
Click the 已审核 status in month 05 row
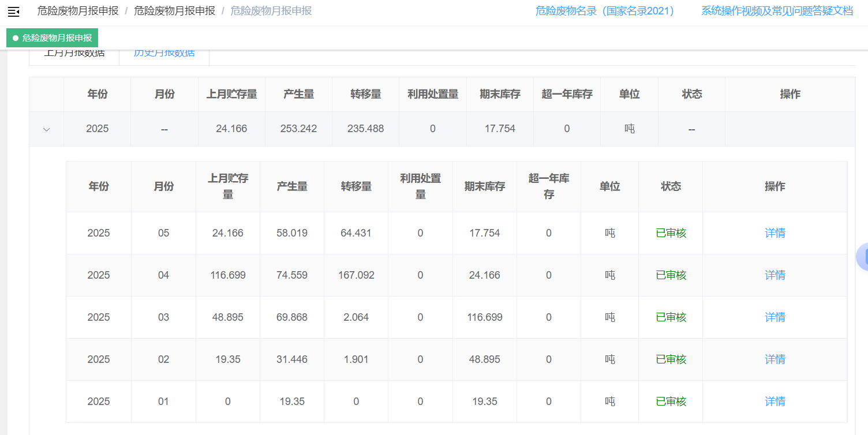671,233
